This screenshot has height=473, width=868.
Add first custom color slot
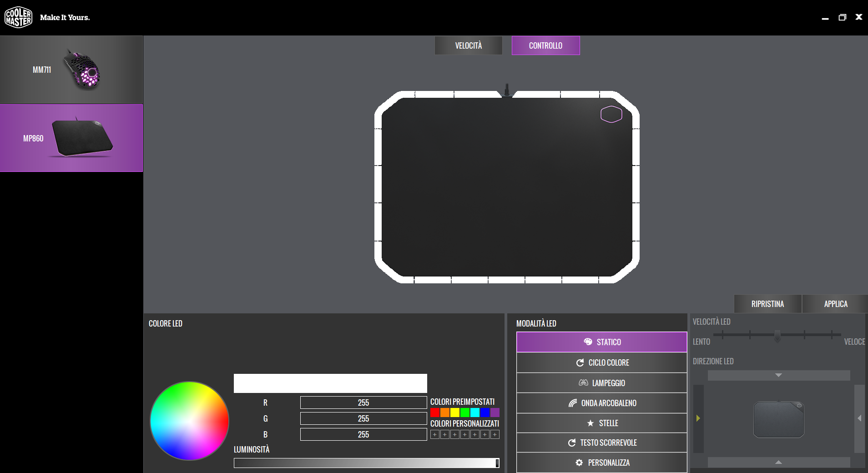(435, 434)
